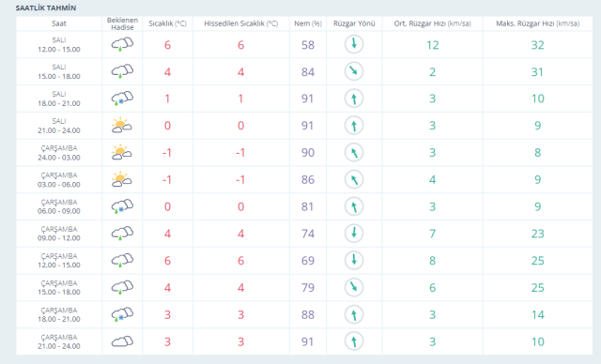Click maximum wind speed value 23

click(537, 234)
